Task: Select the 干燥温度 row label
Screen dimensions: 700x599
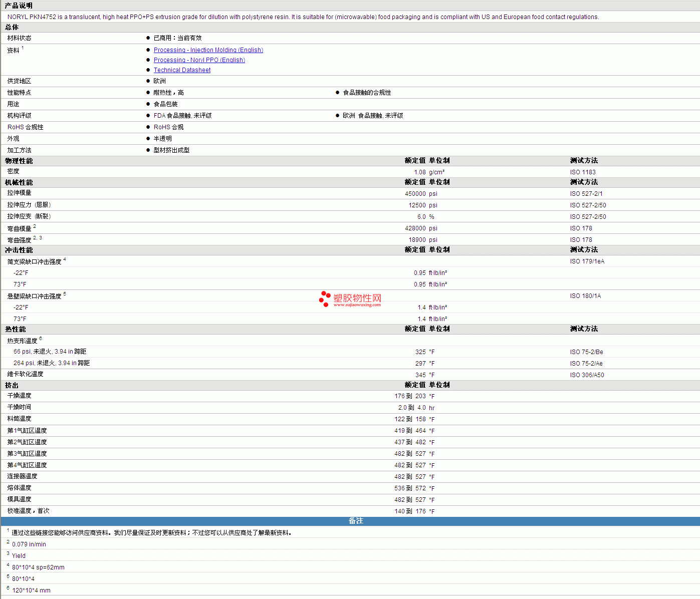Action: tap(19, 396)
